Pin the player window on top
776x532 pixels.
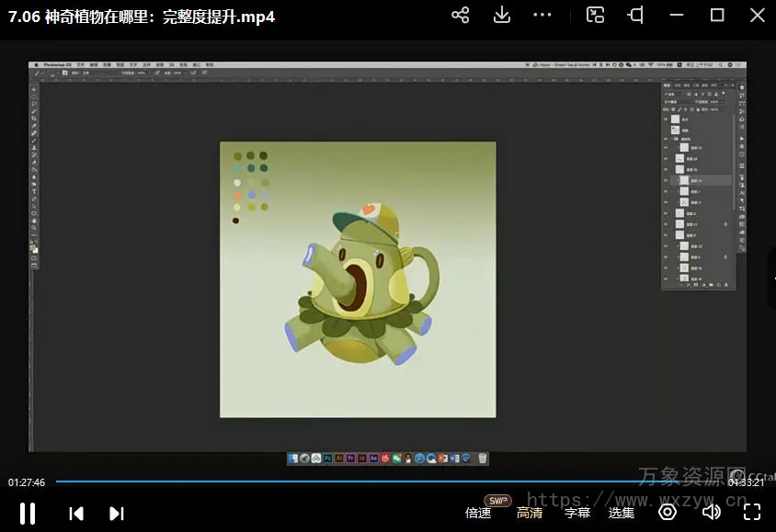(x=635, y=16)
